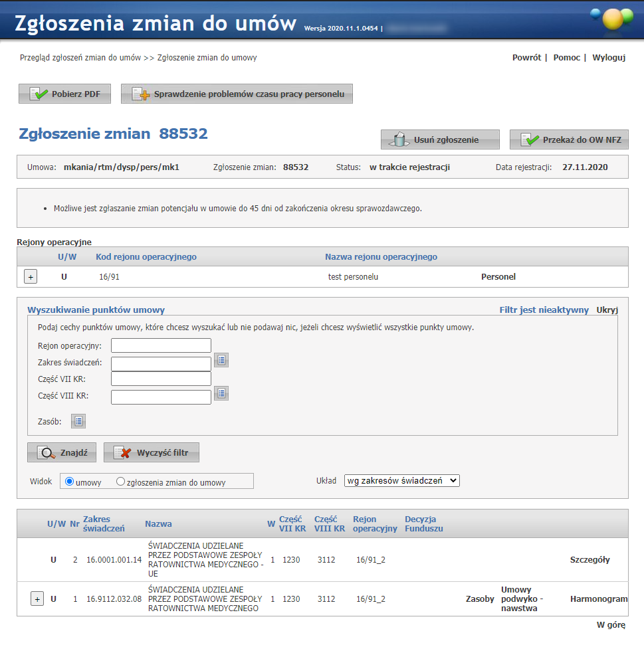Image resolution: width=644 pixels, height=649 pixels.
Task: Select 'zgłoszenia zmian do umowy' radio option
Action: coord(121,482)
